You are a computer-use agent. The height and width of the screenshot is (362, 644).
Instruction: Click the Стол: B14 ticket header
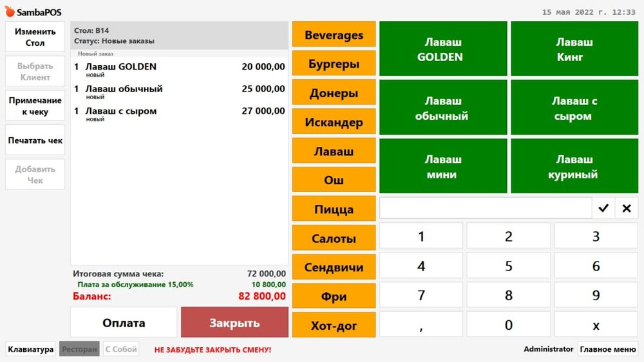pos(180,35)
